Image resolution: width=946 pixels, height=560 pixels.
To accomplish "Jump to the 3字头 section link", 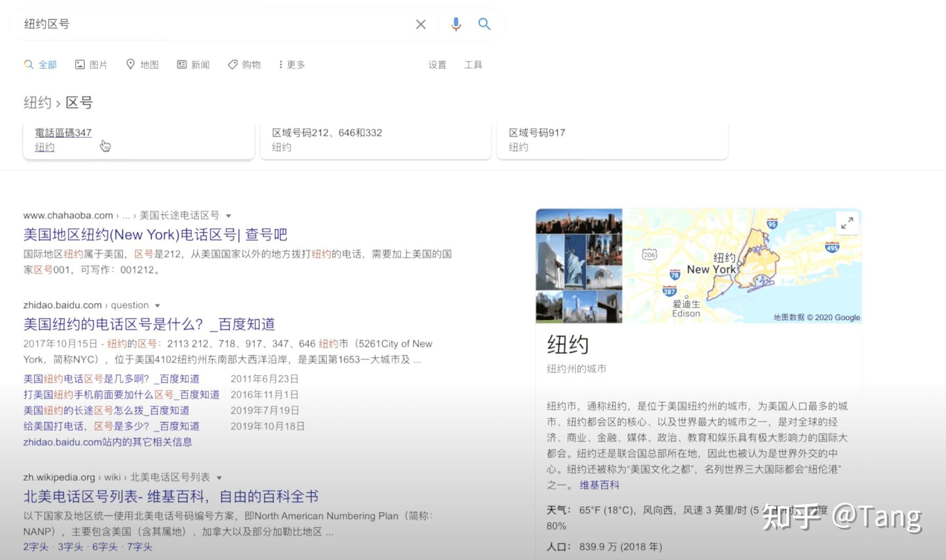I will (70, 547).
